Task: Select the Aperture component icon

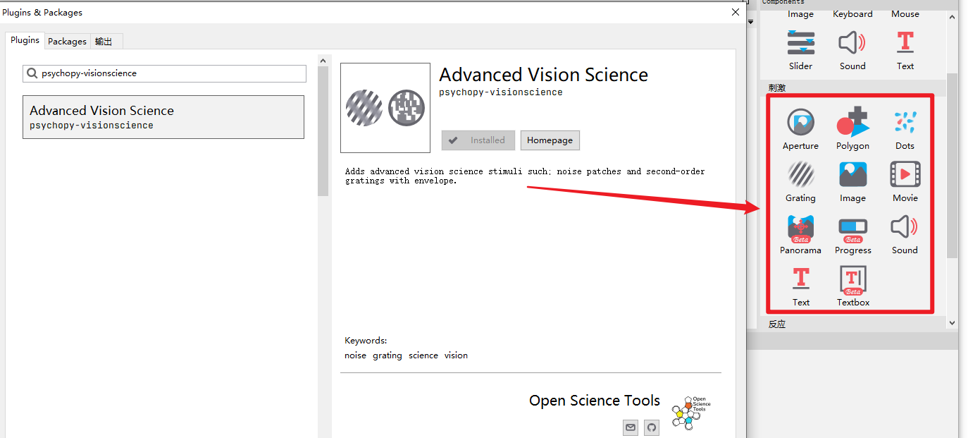Action: pyautogui.click(x=800, y=123)
